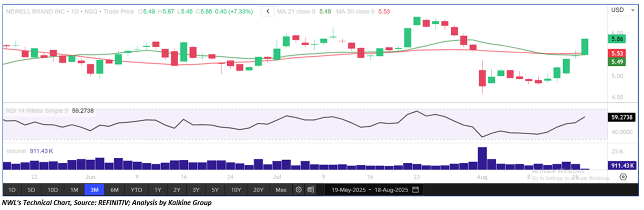Select the 20Y time range tab
Viewport: 644px width, 210px height.
point(258,190)
